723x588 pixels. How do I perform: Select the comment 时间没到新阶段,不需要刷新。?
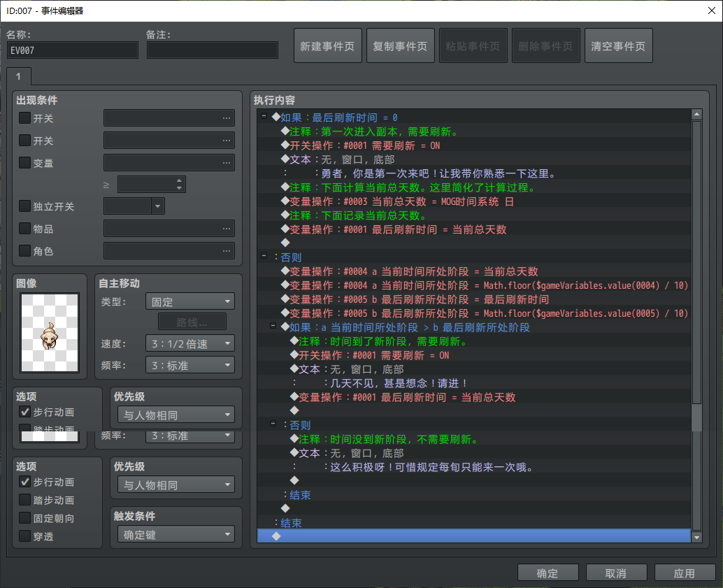click(474, 439)
